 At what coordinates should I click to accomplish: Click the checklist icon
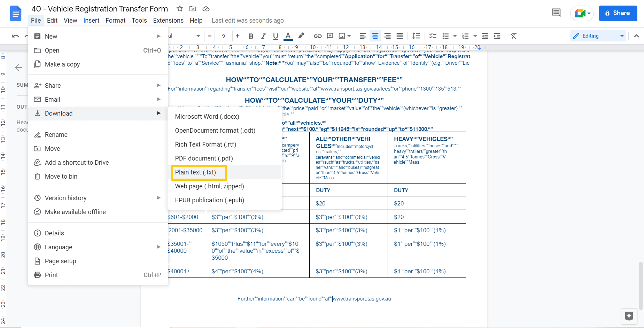433,36
